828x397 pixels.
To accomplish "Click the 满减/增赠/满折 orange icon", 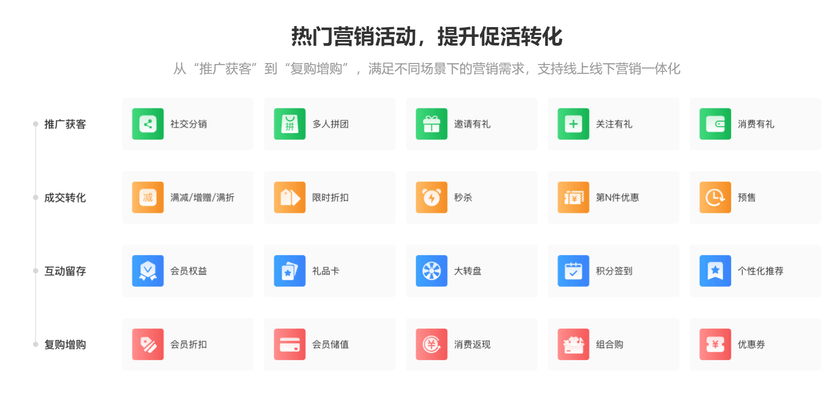I will point(148,197).
